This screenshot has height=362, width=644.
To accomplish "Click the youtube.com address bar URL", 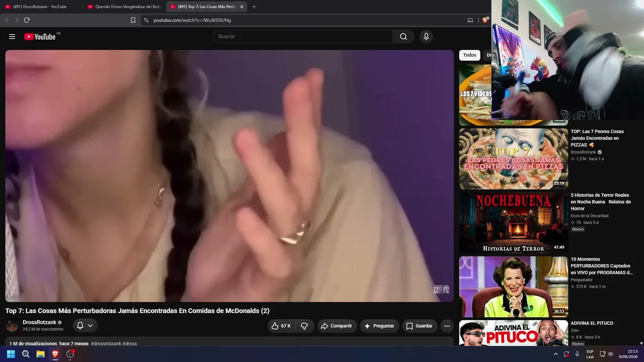I will 192,20.
